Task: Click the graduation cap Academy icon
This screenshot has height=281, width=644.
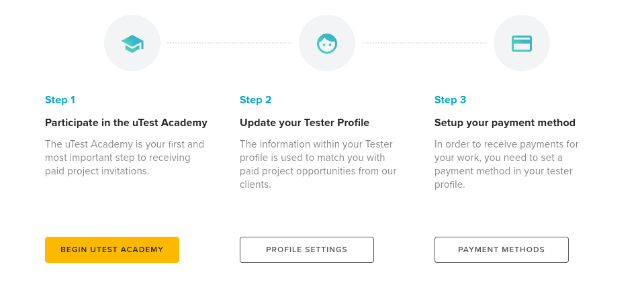Action: (132, 43)
